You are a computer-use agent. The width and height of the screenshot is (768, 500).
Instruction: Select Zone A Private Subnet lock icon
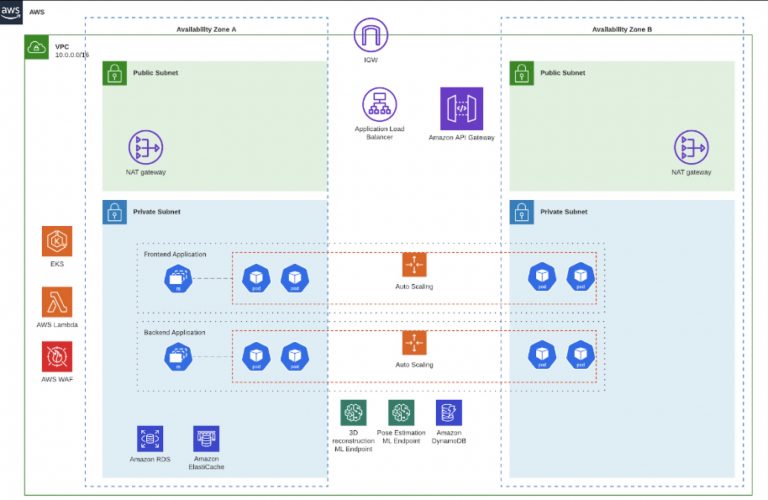click(x=115, y=212)
